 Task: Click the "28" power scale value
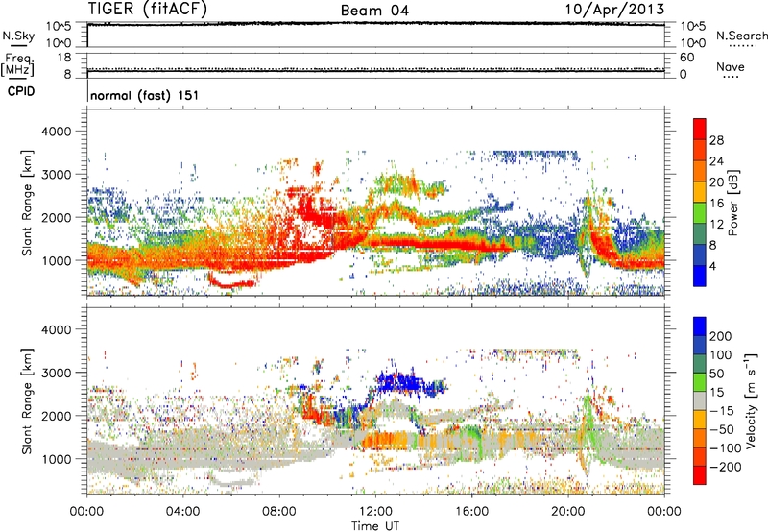pos(716,140)
